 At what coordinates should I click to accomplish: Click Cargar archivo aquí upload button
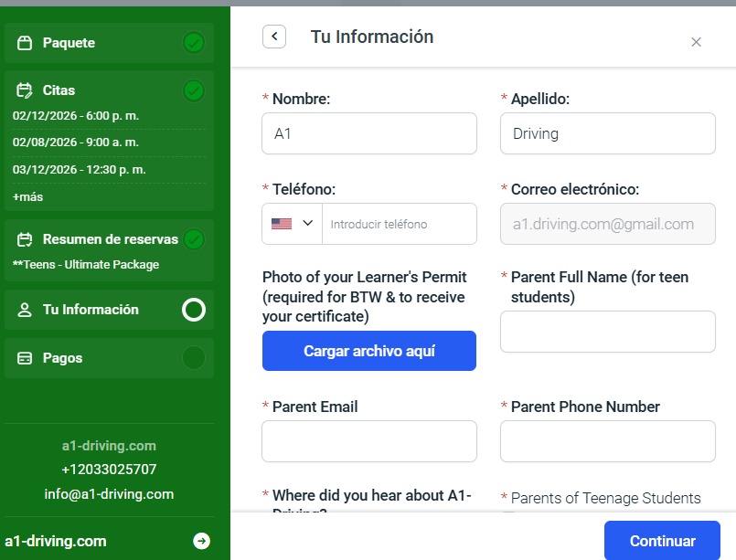(368, 351)
